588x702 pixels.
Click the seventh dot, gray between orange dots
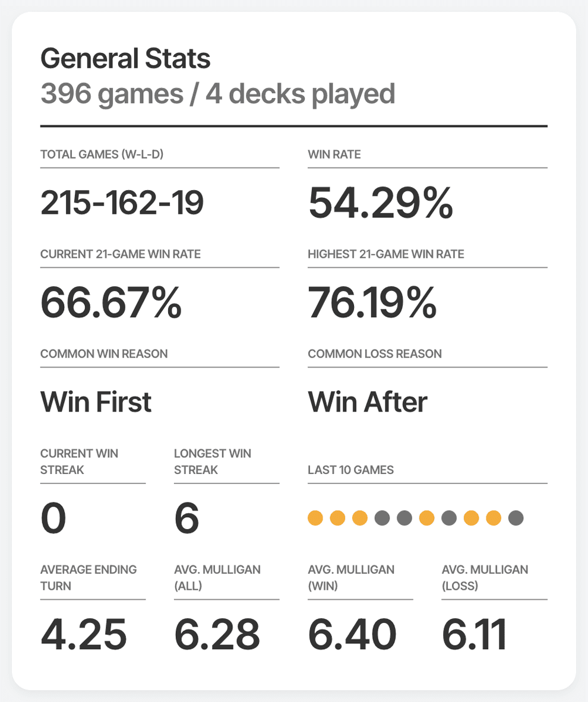pos(449,518)
